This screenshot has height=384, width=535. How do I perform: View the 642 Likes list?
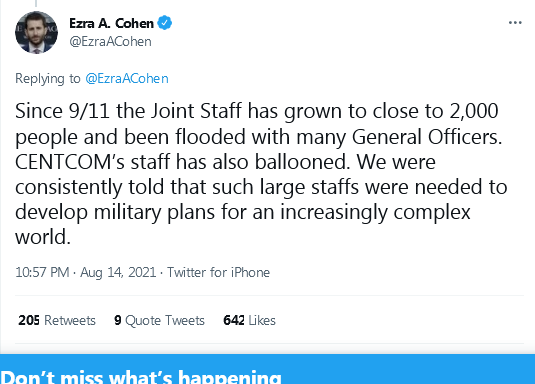249,320
